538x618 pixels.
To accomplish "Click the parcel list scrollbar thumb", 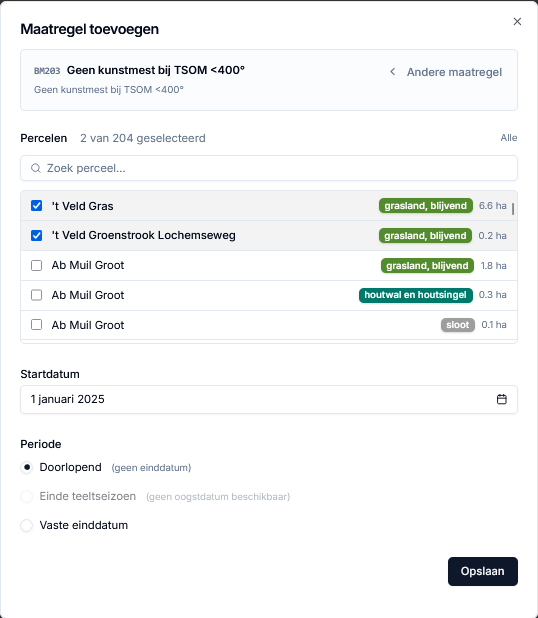I will [x=513, y=209].
